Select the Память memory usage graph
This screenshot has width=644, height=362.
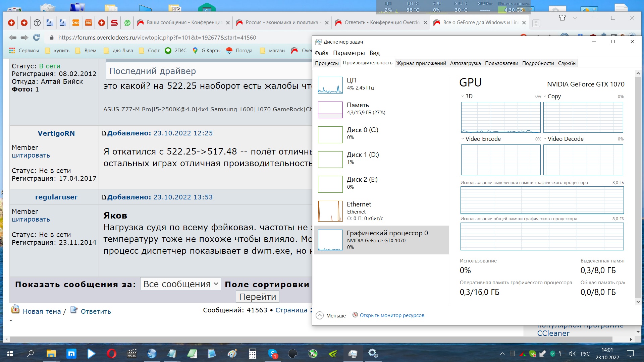pyautogui.click(x=330, y=110)
